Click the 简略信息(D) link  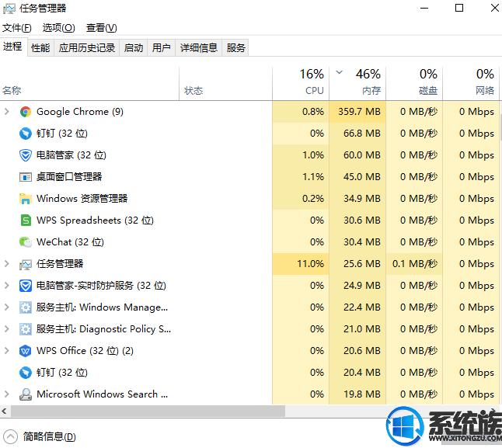click(x=49, y=437)
